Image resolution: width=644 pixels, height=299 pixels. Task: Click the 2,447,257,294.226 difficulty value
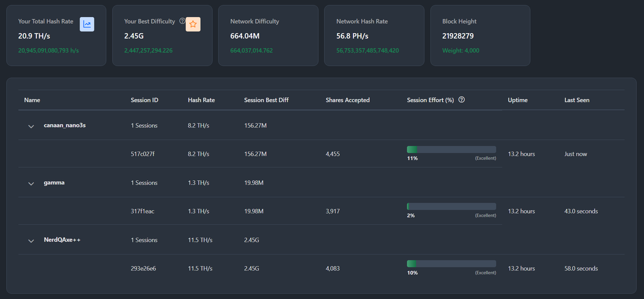(148, 51)
